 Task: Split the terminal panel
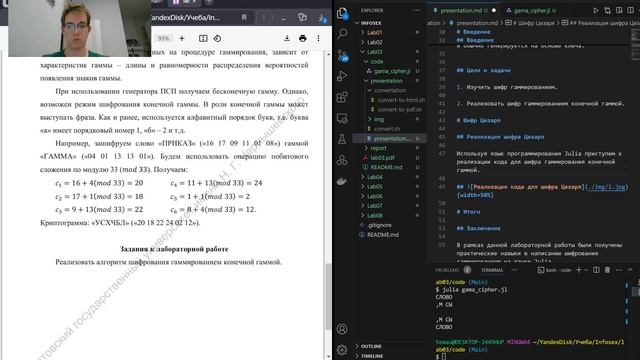(x=596, y=270)
